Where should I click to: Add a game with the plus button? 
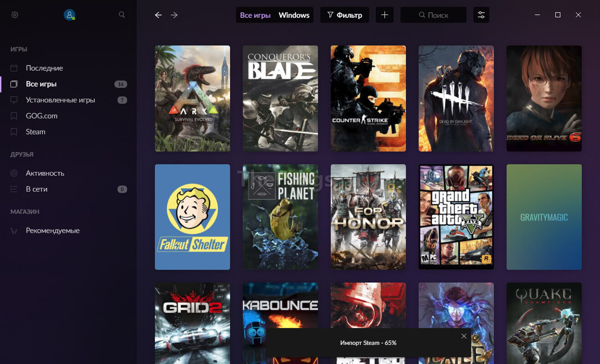coord(385,15)
